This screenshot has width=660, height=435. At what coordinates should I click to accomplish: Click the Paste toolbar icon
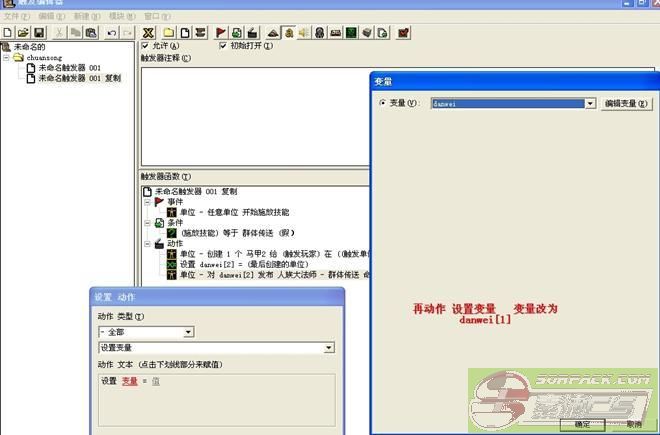91,33
